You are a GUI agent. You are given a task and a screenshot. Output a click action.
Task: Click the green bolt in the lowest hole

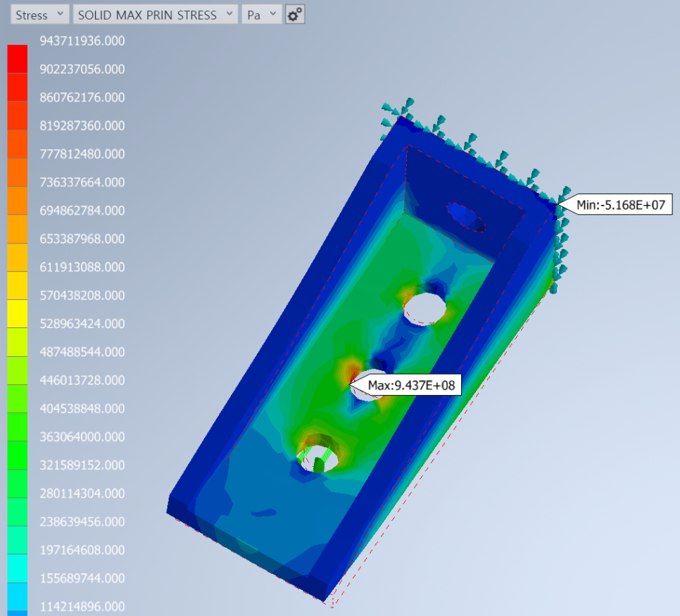coord(320,463)
